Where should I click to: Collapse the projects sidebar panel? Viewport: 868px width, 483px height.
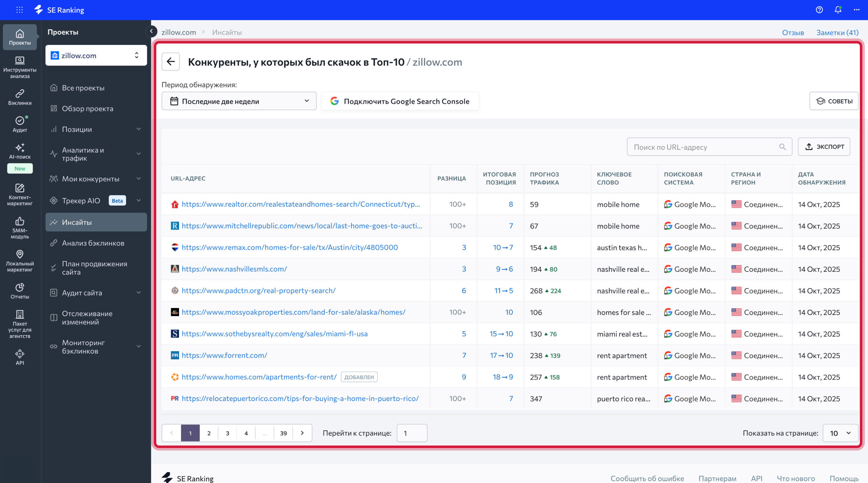151,31
